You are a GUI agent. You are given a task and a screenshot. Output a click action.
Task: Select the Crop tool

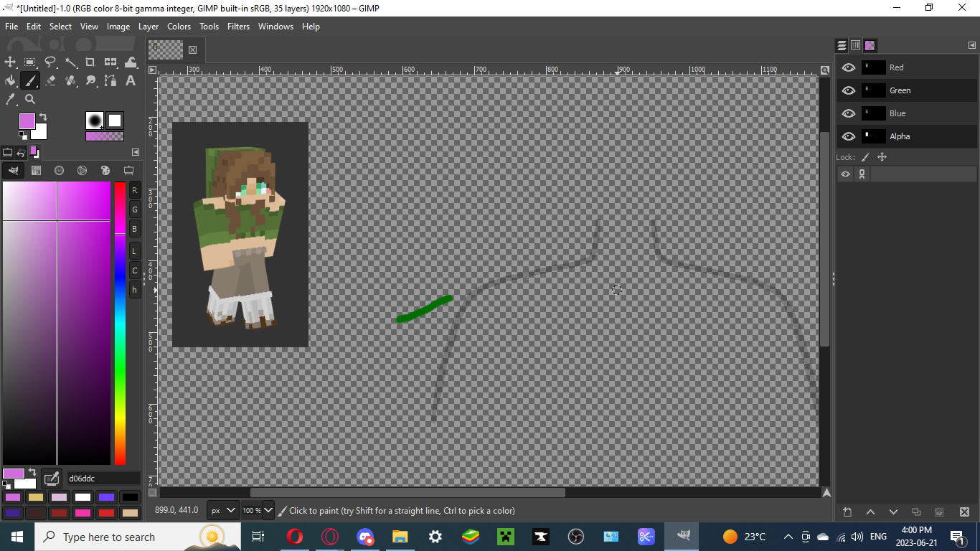[90, 62]
